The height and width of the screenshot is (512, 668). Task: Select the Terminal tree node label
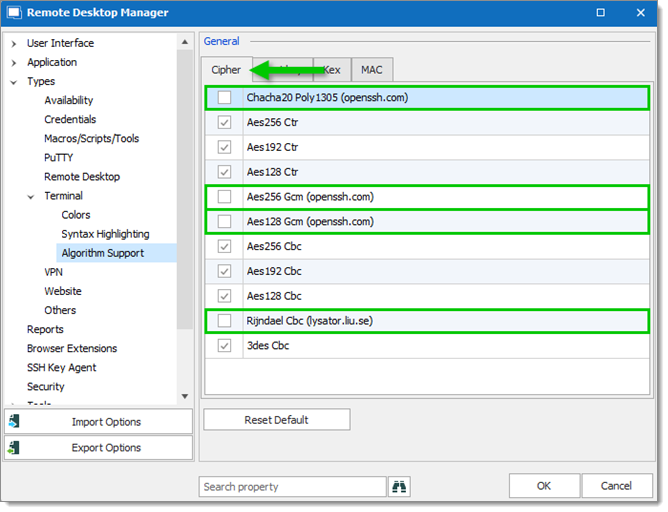[x=63, y=196]
